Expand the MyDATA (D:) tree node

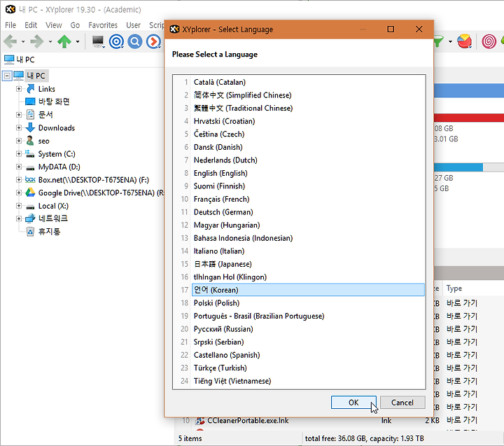coord(19,167)
